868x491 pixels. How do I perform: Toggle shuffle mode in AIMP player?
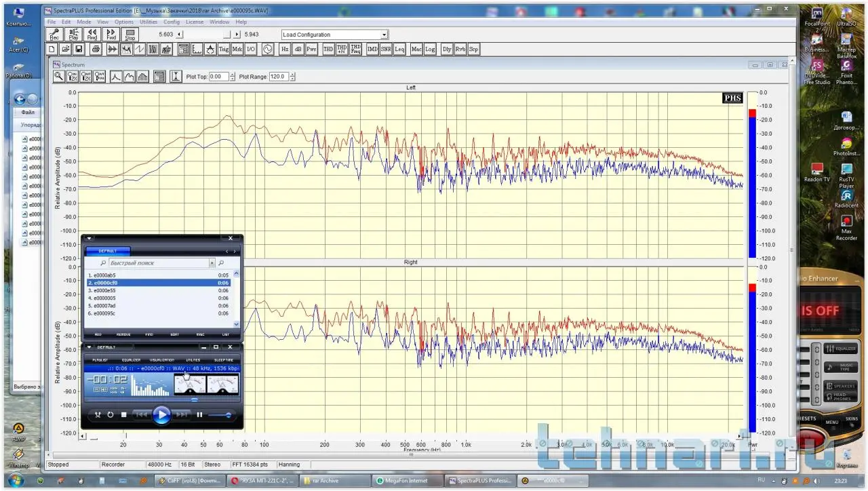[98, 414]
